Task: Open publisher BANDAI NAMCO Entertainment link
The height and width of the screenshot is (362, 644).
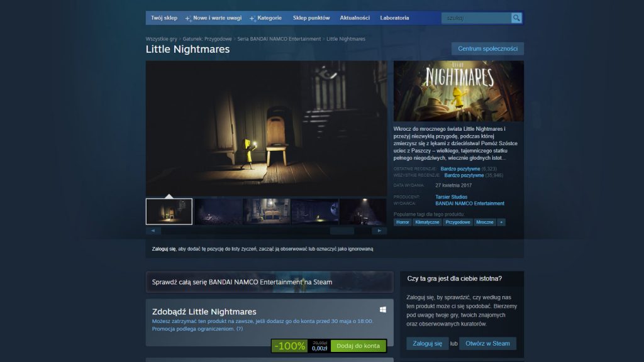Action: [469, 204]
